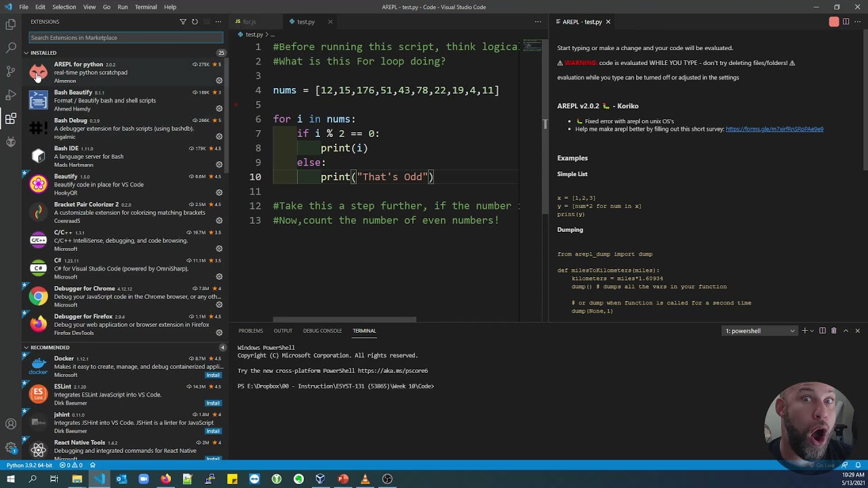This screenshot has height=488, width=868.
Task: Open Zoom from Windows taskbar
Action: point(144,479)
